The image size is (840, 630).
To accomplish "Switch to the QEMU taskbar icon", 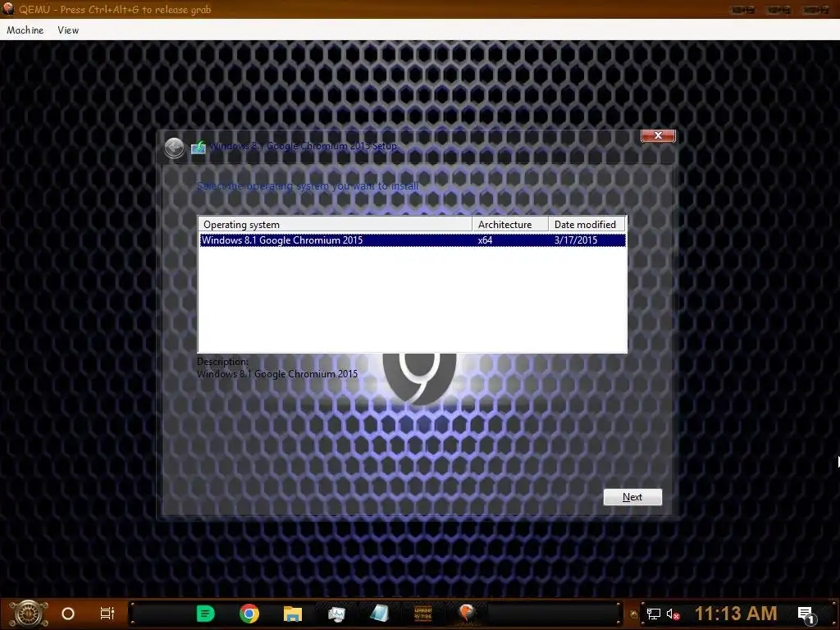I will 467,612.
